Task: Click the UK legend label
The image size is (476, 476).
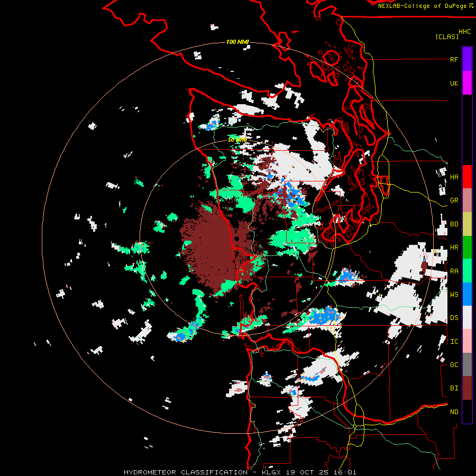Action: click(454, 83)
